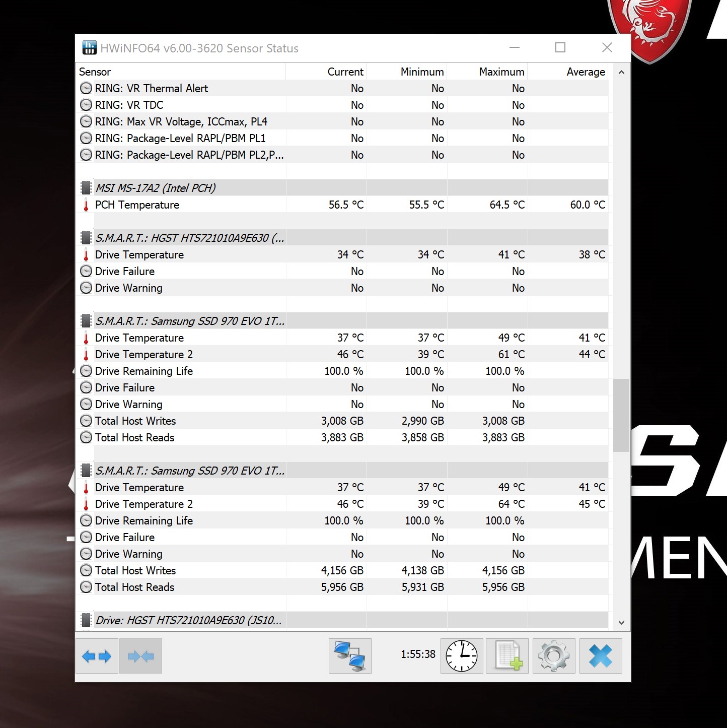The width and height of the screenshot is (727, 728).
Task: Maximize the HWiNFO64 window
Action: tap(560, 47)
